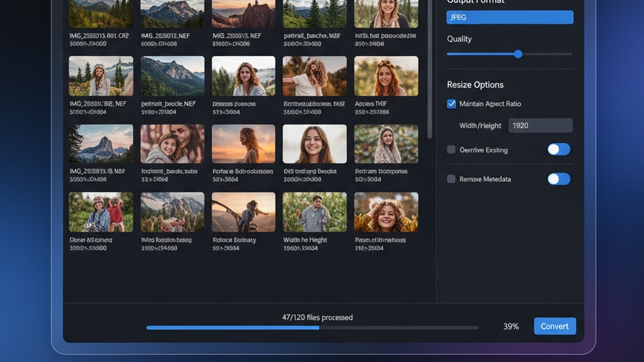Image resolution: width=644 pixels, height=362 pixels.
Task: Select the petnalt_beccle.NEF mountain valley thumbnail
Action: [x=172, y=76]
